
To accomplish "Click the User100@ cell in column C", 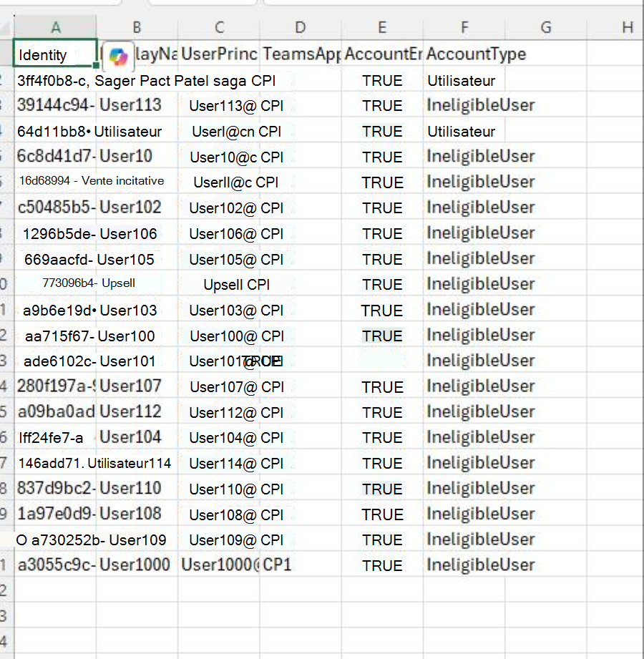I will (x=223, y=336).
